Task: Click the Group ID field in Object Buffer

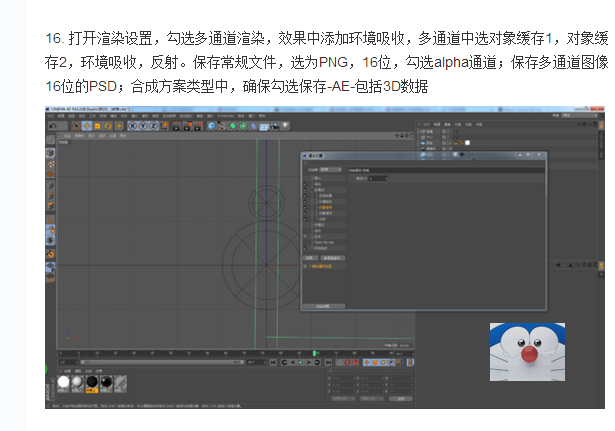Action: pos(378,178)
